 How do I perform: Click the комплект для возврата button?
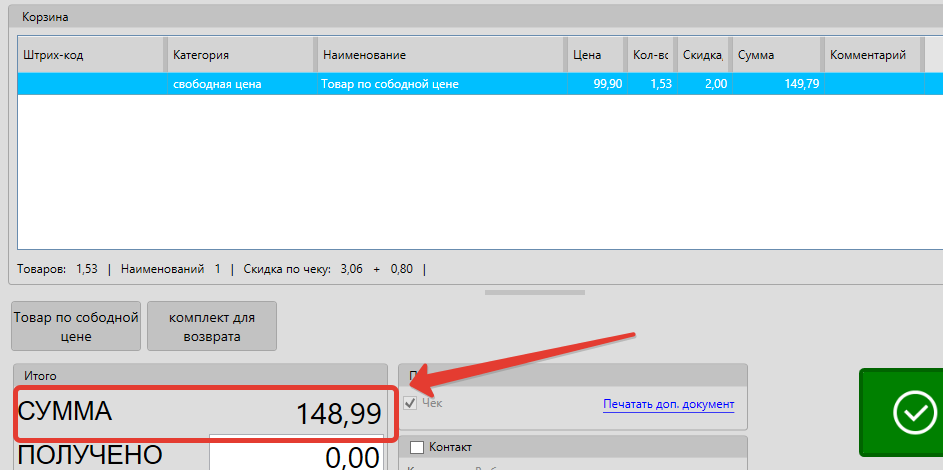(x=211, y=327)
